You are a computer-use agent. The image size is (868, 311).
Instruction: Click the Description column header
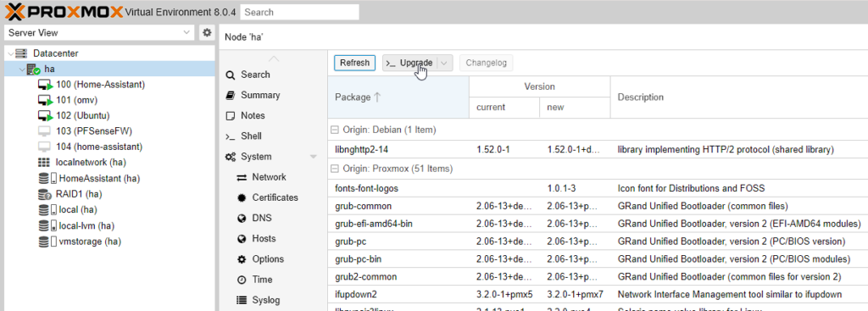pyautogui.click(x=739, y=97)
